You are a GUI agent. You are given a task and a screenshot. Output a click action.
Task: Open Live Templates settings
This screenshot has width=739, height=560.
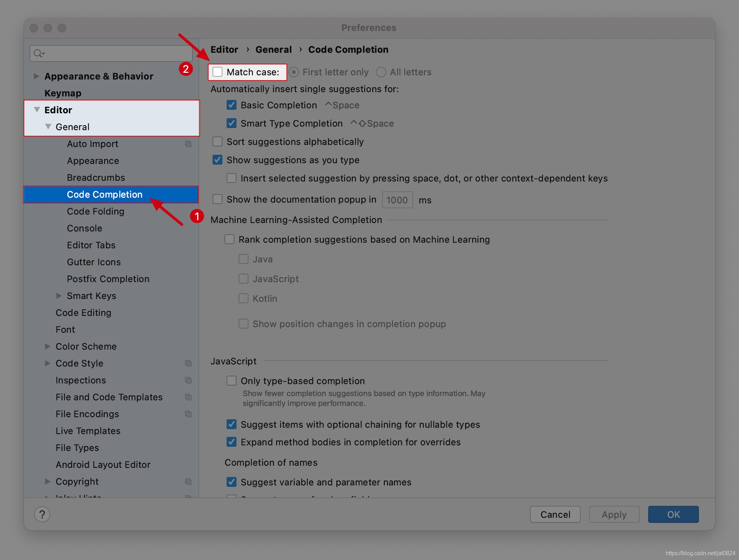coord(88,431)
